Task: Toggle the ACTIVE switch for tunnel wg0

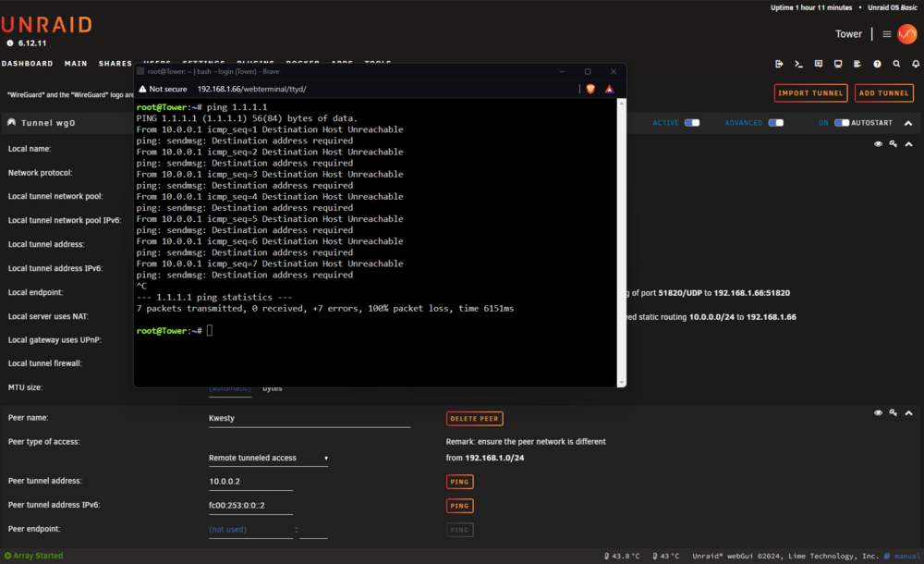Action: pyautogui.click(x=692, y=123)
